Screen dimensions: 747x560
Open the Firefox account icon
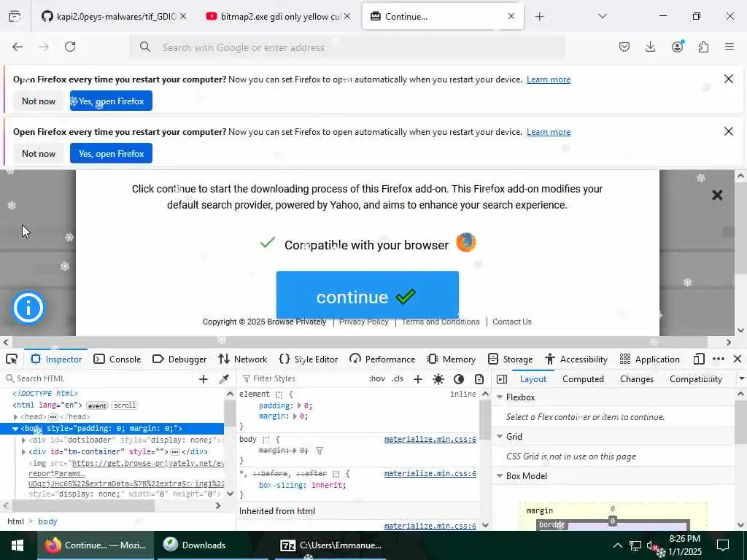677,47
